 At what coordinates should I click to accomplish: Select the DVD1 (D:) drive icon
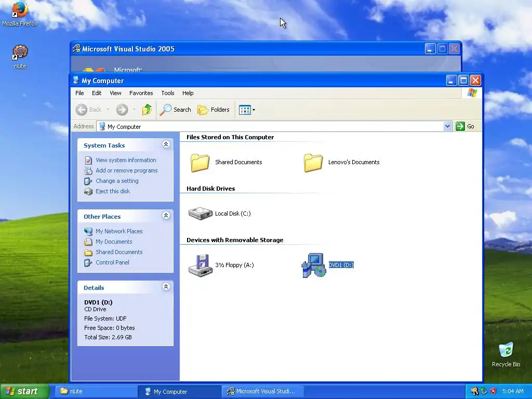pos(313,265)
